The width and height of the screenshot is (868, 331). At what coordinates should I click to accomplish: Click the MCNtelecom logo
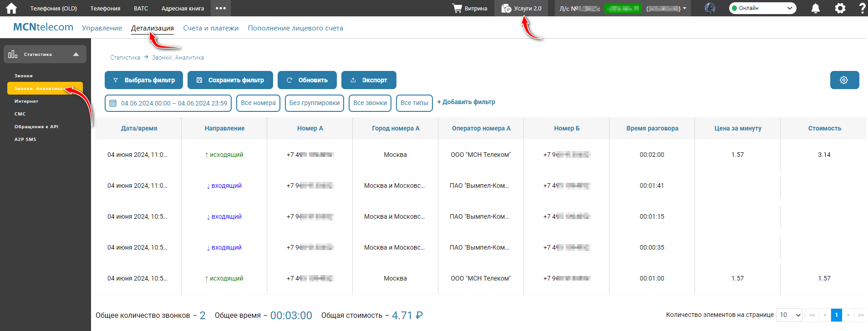point(43,27)
